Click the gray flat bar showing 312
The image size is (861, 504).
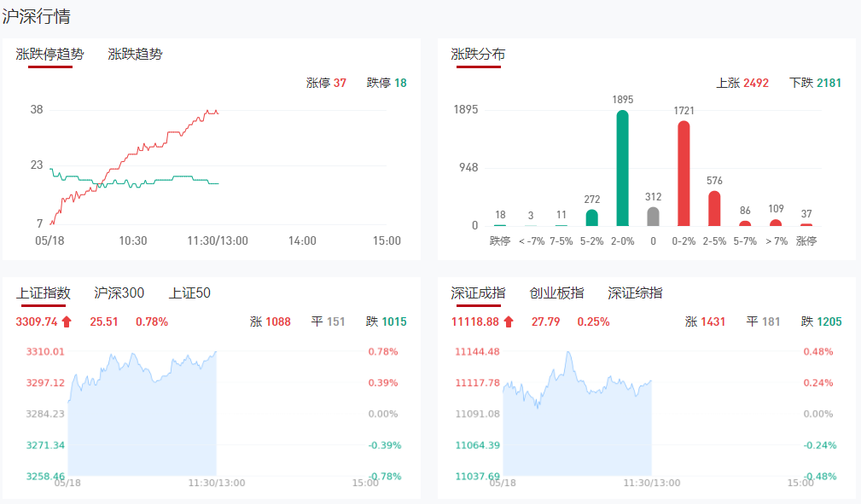[653, 217]
